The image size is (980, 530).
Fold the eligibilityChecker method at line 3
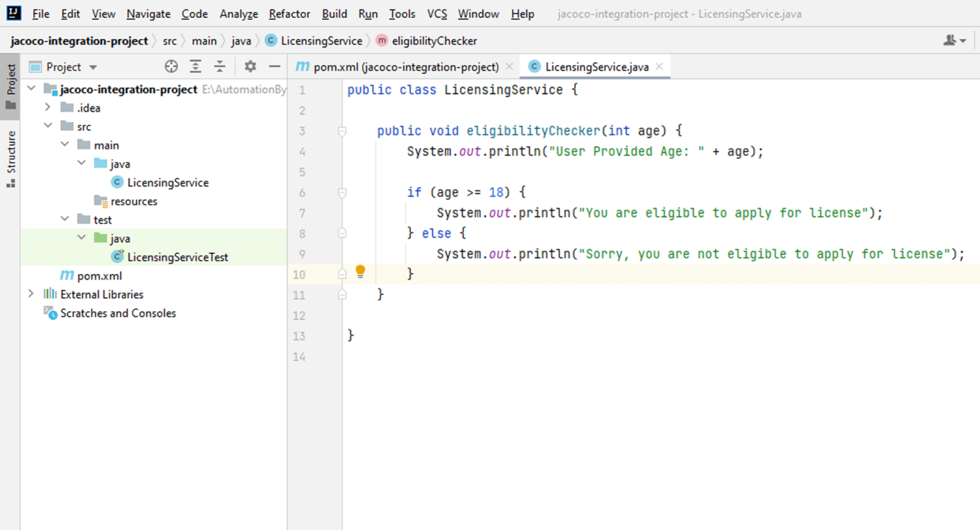[x=342, y=132]
